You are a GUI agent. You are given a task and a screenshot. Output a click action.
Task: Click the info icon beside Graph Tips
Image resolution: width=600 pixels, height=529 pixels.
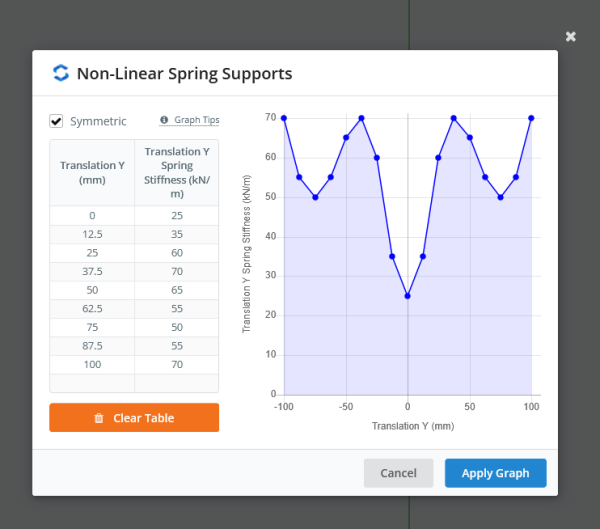point(164,120)
